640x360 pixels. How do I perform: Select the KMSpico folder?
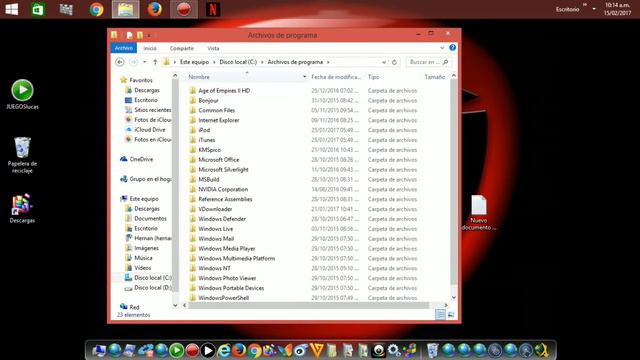pyautogui.click(x=209, y=150)
